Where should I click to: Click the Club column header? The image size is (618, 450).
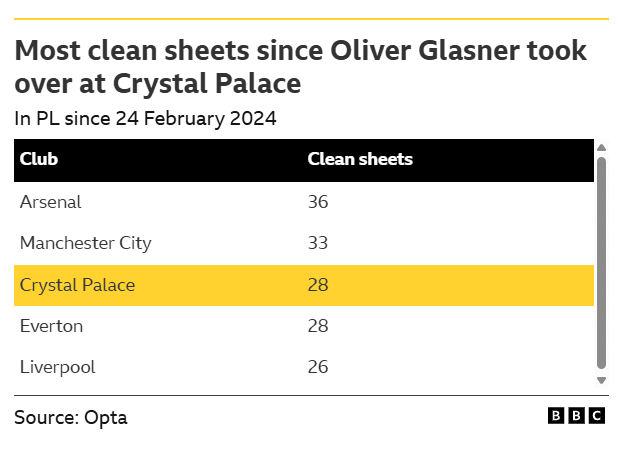[39, 159]
